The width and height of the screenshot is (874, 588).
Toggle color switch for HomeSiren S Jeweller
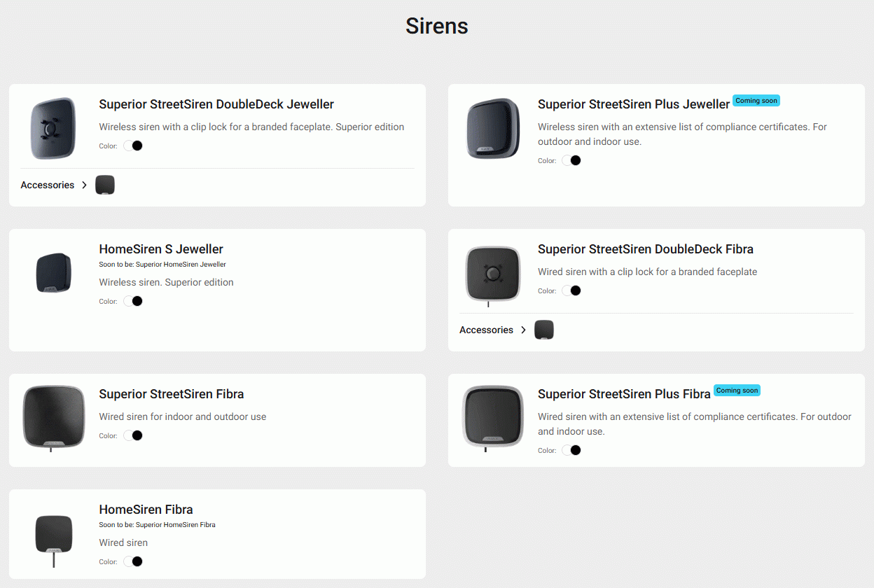[133, 301]
